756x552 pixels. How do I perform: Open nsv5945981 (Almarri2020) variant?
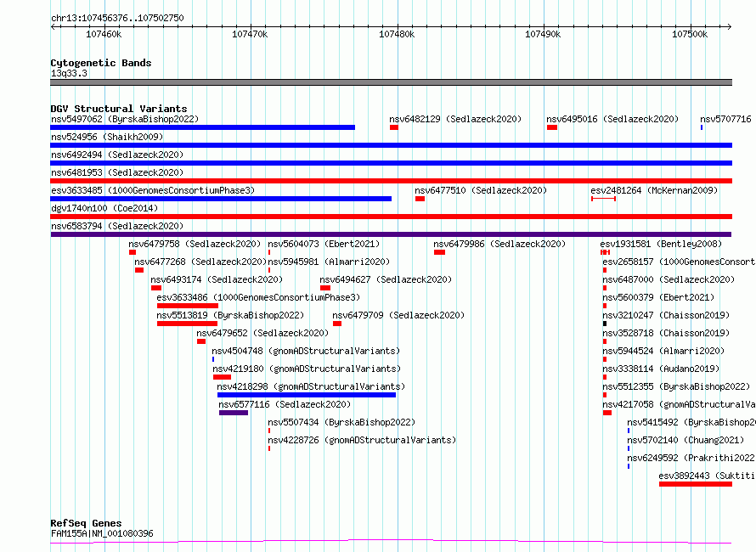(x=329, y=262)
